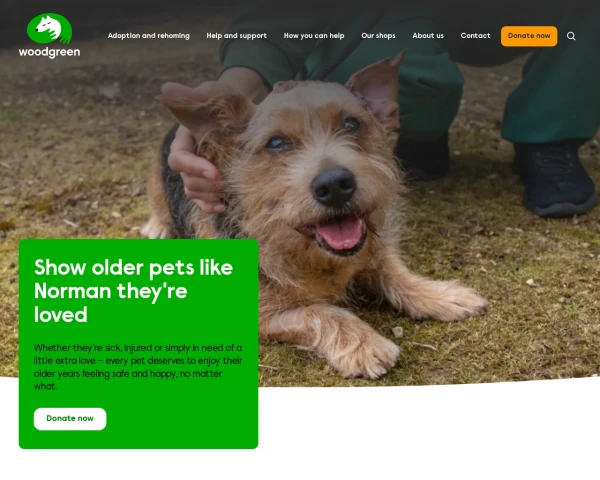Visit the Contact page

(475, 36)
